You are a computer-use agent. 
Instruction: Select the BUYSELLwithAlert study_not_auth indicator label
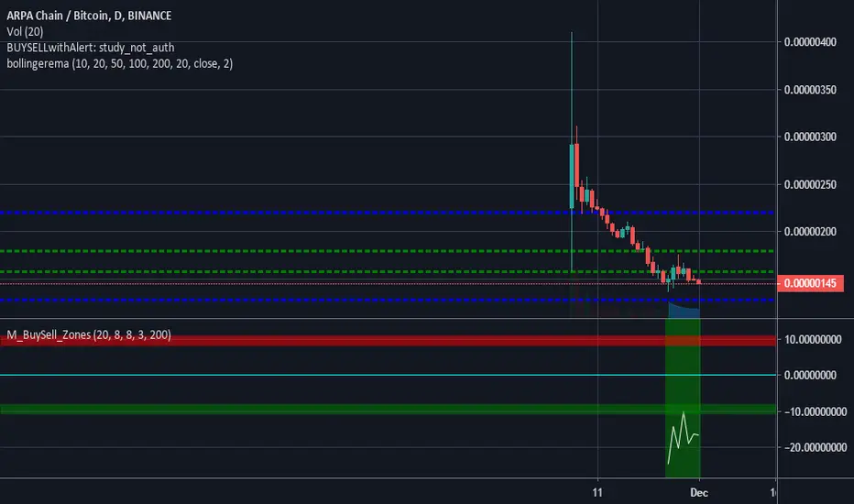[x=91, y=48]
